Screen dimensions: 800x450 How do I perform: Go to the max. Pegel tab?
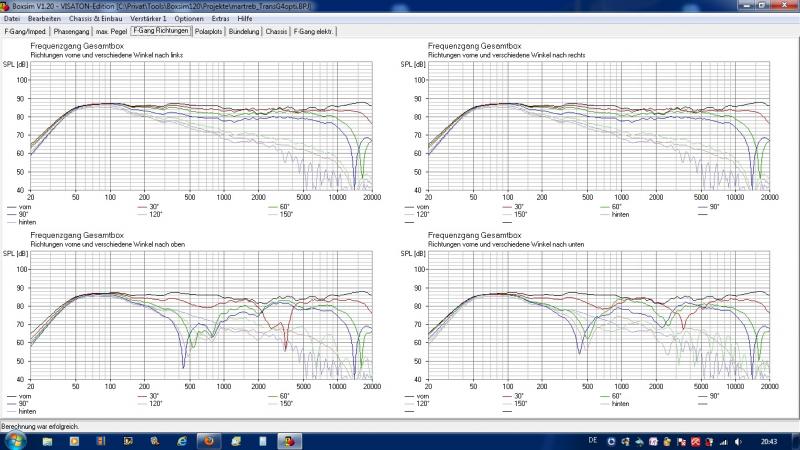[x=112, y=31]
